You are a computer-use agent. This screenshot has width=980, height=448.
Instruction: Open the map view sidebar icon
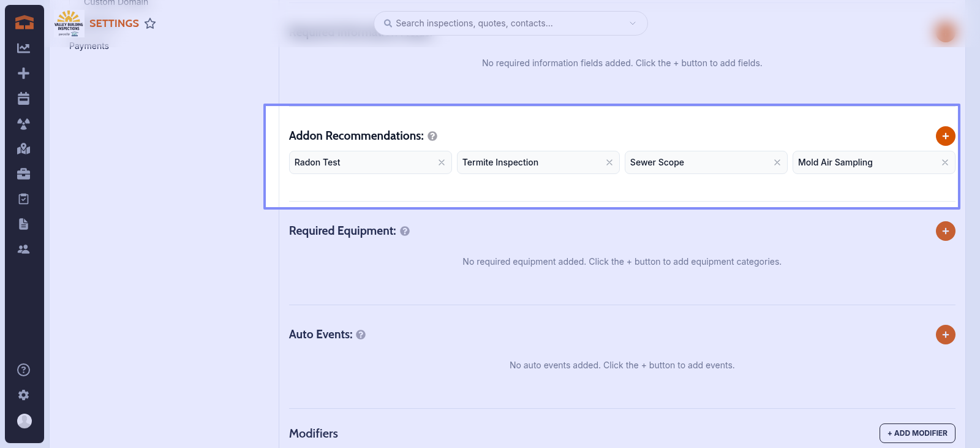[24, 149]
